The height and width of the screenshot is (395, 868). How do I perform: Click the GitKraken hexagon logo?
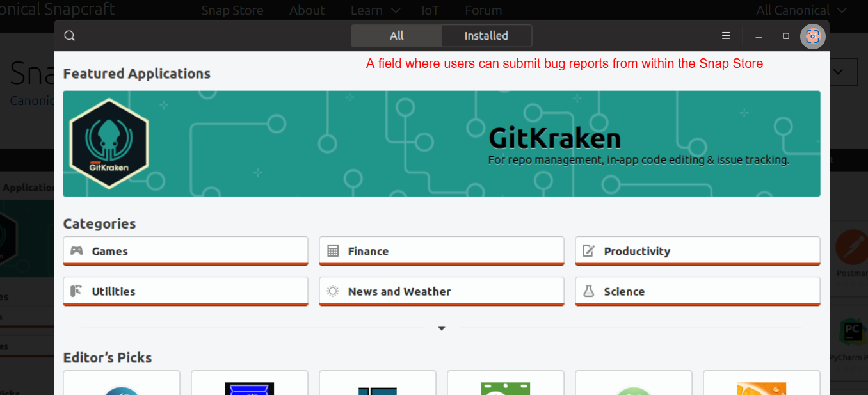[x=109, y=143]
